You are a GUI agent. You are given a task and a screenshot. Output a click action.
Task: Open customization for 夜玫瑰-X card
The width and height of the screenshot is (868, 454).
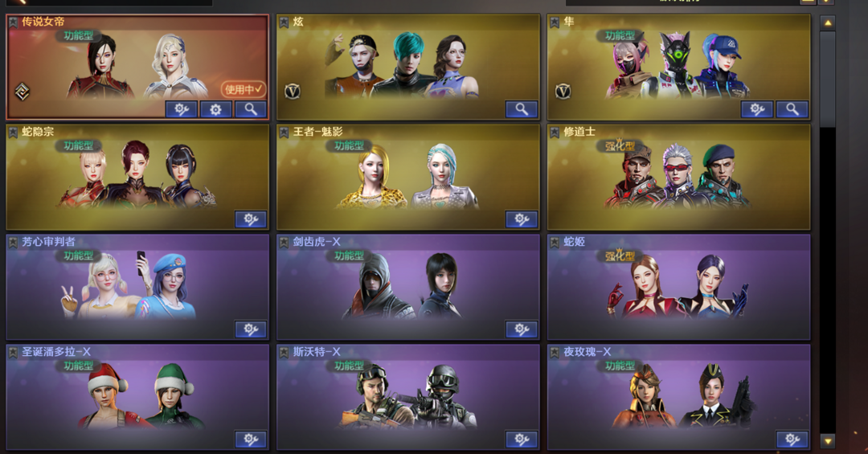pos(792,440)
